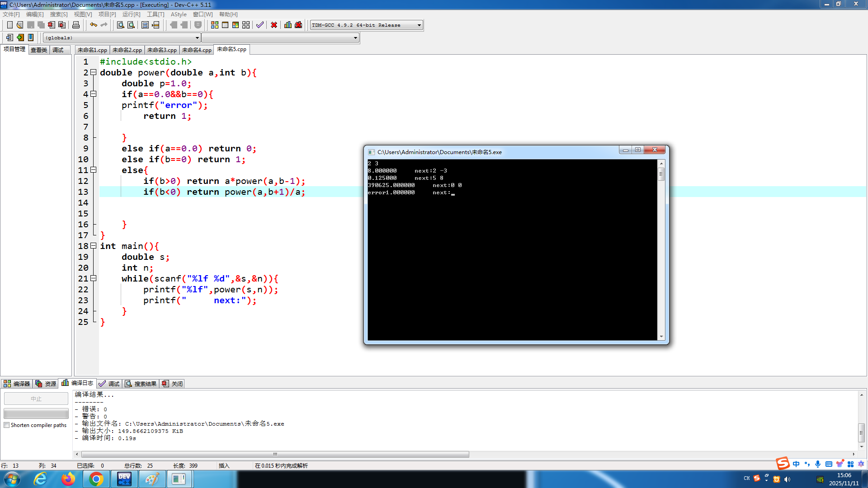This screenshot has width=868, height=488.
Task: Click the New file toolbar icon
Action: point(9,25)
